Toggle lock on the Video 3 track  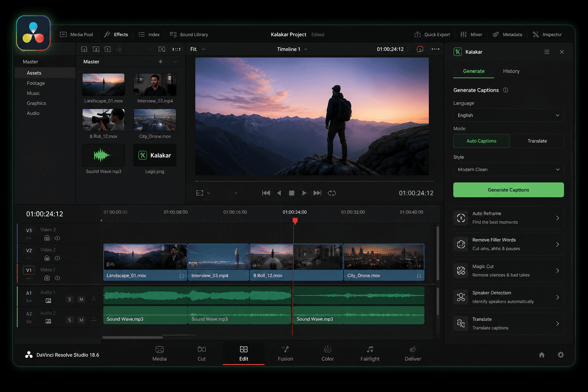[x=47, y=238]
